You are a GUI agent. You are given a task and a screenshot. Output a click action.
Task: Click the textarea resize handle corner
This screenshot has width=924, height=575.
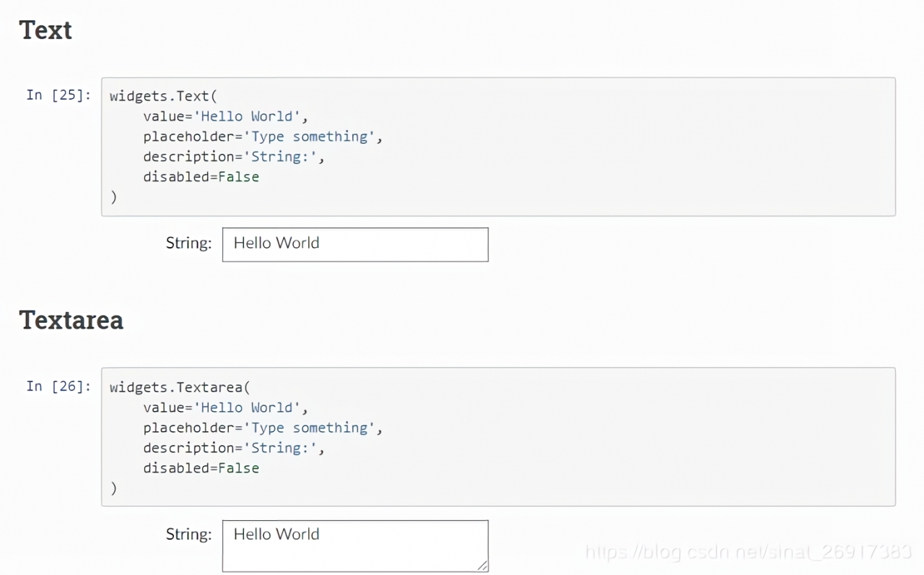[x=482, y=566]
